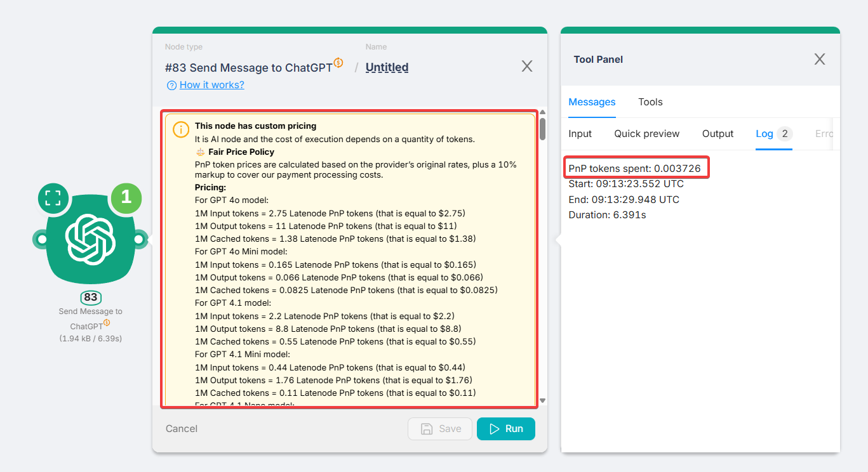
Task: Click the "83" node number badge
Action: [x=90, y=298]
